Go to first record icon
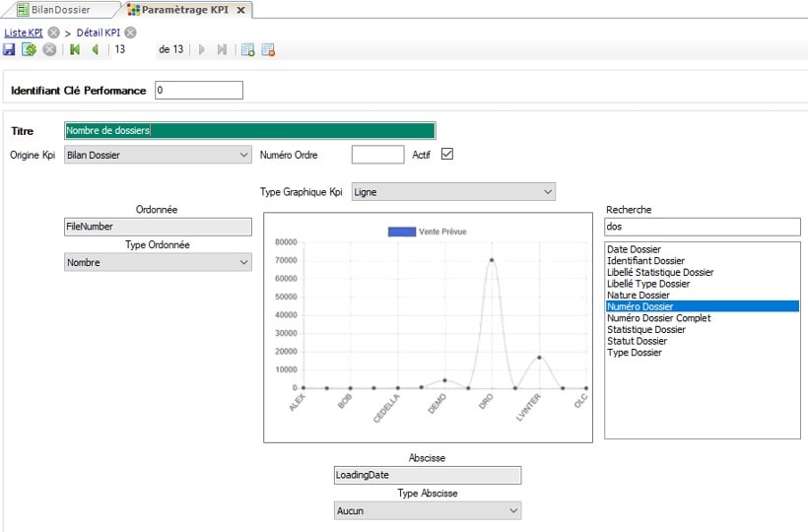 point(75,50)
